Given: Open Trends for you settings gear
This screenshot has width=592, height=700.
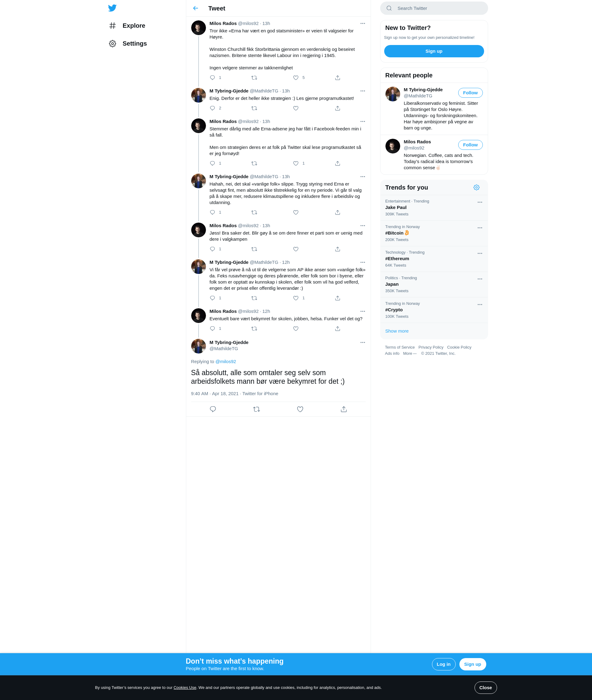Looking at the screenshot, I should pos(476,187).
